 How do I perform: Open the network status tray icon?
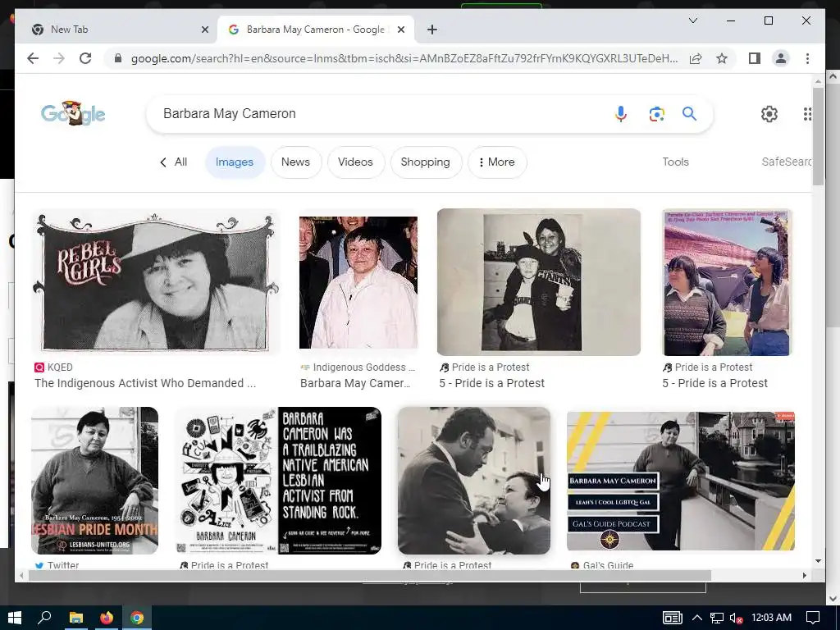coord(716,618)
